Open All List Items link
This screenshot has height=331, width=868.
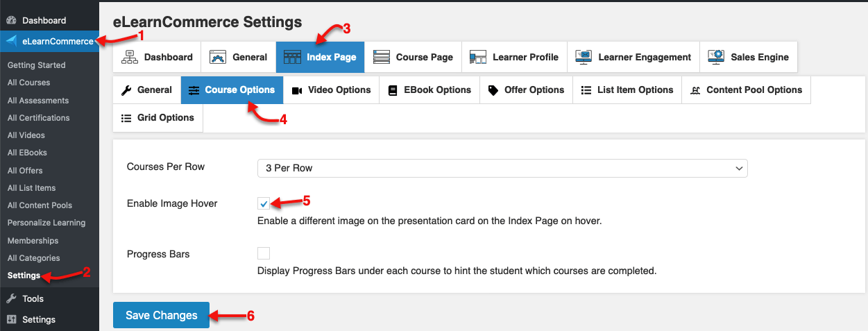[x=31, y=188]
